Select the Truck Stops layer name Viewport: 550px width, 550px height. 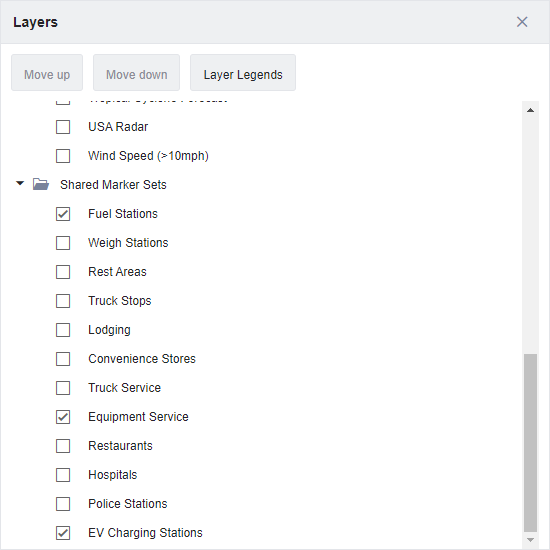[120, 301]
